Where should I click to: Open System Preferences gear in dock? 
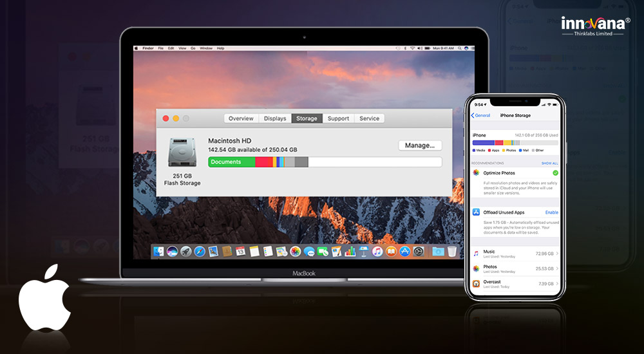coord(418,251)
